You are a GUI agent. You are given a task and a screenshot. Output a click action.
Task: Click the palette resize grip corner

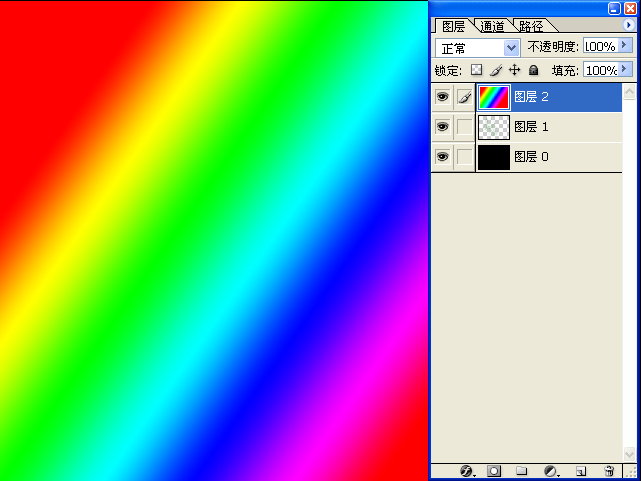click(x=632, y=472)
